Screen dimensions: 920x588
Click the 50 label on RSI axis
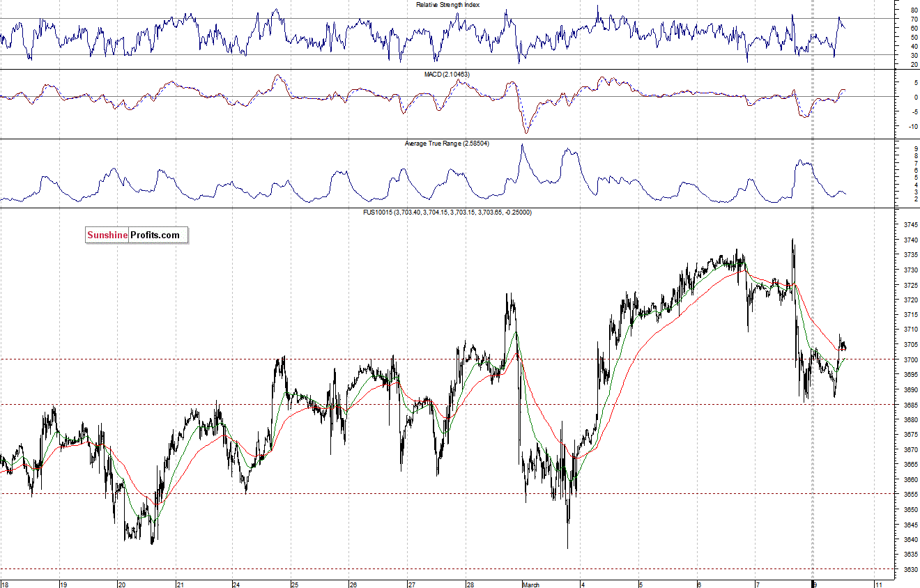point(913,38)
